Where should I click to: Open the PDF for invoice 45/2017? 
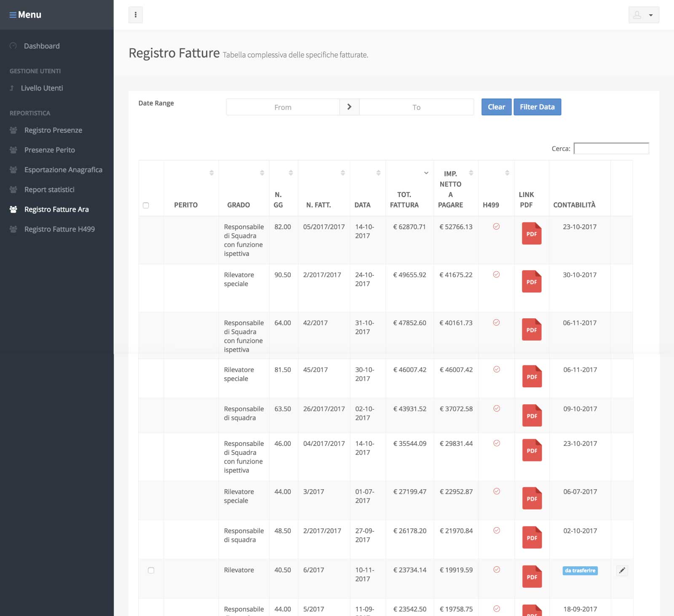532,376
